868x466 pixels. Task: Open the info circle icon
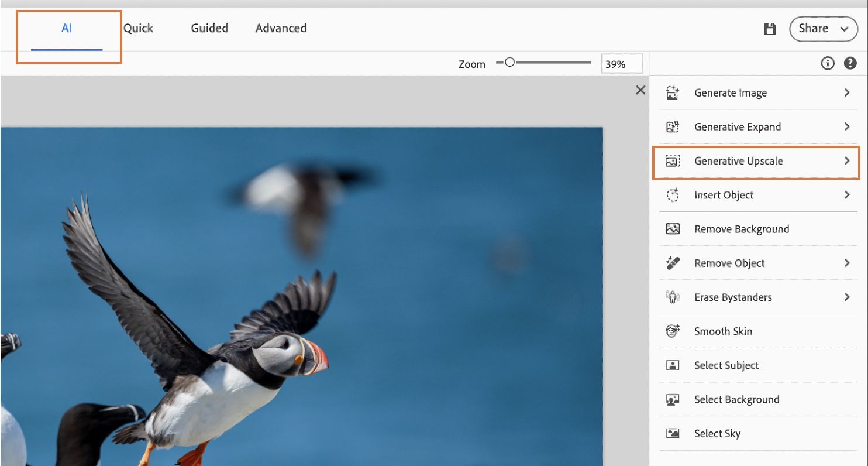[828, 63]
